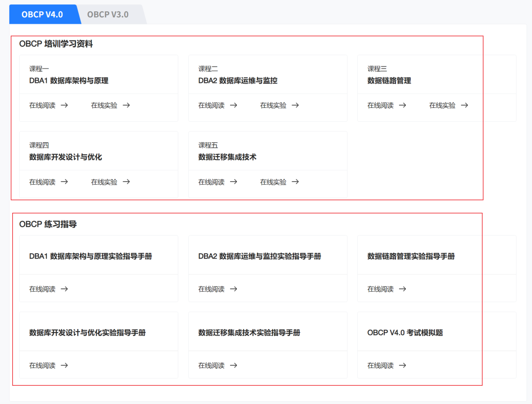Read 数据库开发设计与优化实验指导手册 online

(x=42, y=366)
